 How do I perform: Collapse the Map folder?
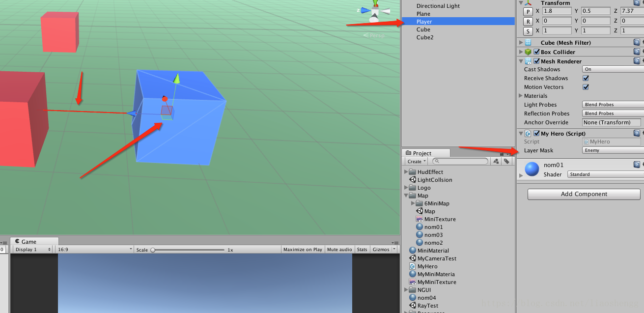406,196
